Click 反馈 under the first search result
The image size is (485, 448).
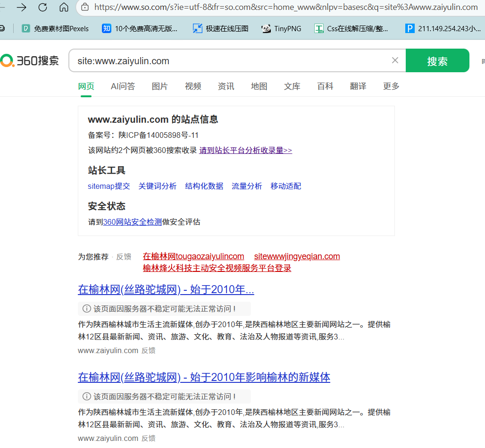coord(149,351)
